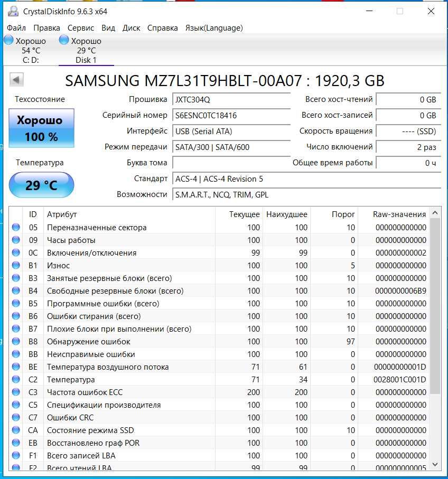Click the Хорошо 100 % health status button
This screenshot has width=448, height=479.
point(41,128)
